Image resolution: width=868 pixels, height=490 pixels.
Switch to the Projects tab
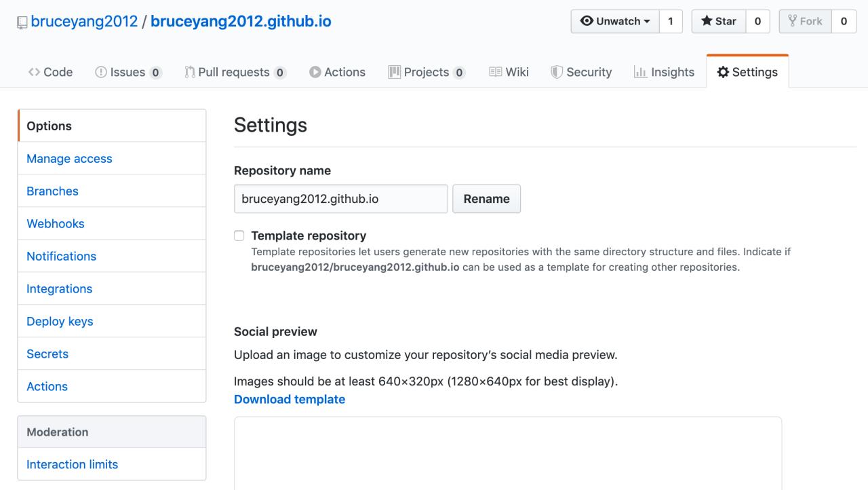click(x=427, y=72)
